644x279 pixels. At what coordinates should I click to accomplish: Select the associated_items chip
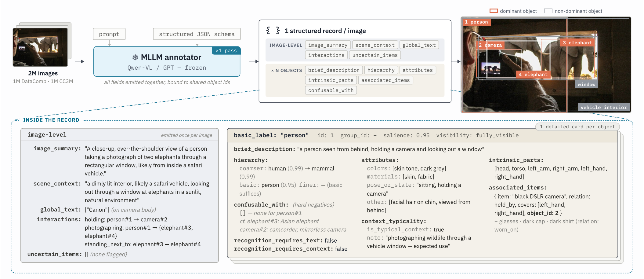pos(385,80)
